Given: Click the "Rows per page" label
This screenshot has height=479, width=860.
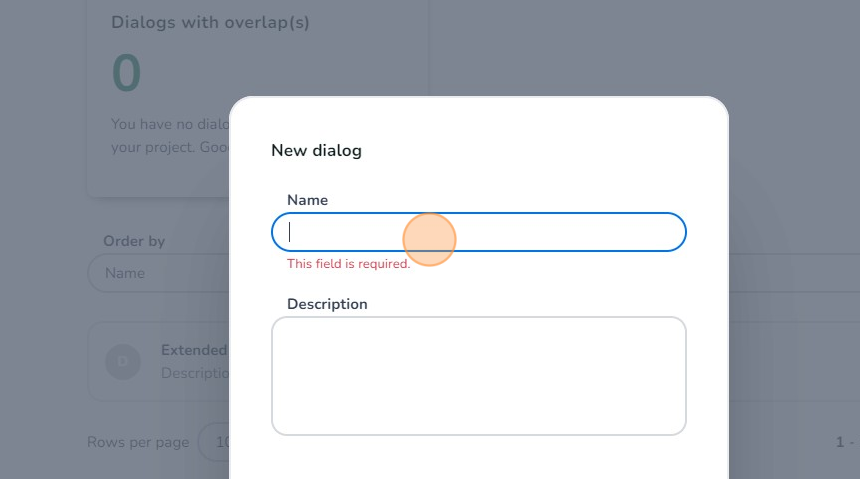Looking at the screenshot, I should (x=138, y=442).
